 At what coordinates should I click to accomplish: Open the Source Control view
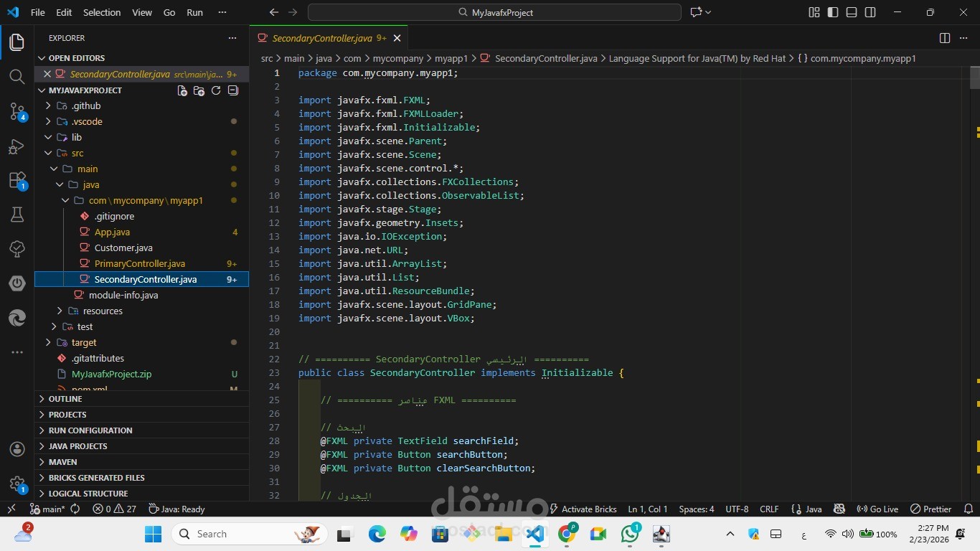click(x=17, y=111)
